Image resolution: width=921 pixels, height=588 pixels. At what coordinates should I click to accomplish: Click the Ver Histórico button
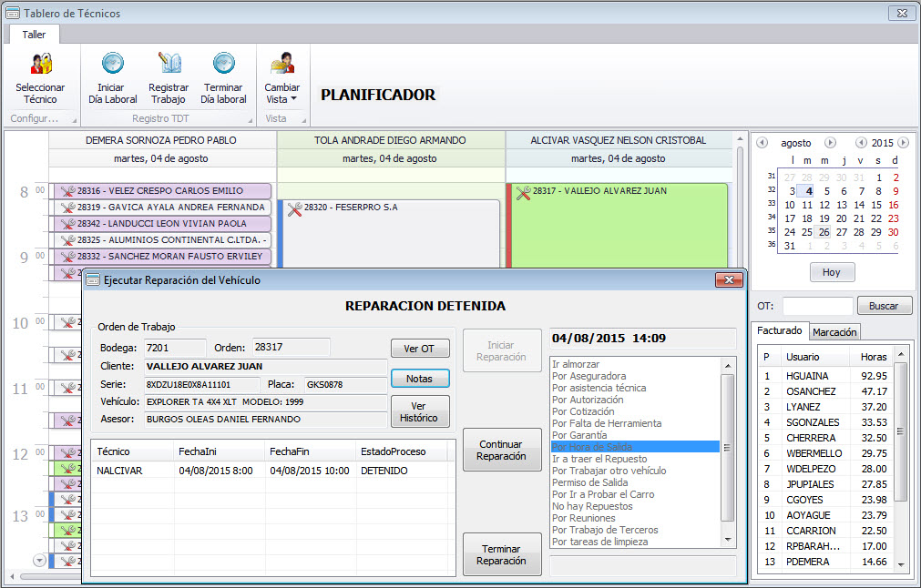click(x=420, y=411)
